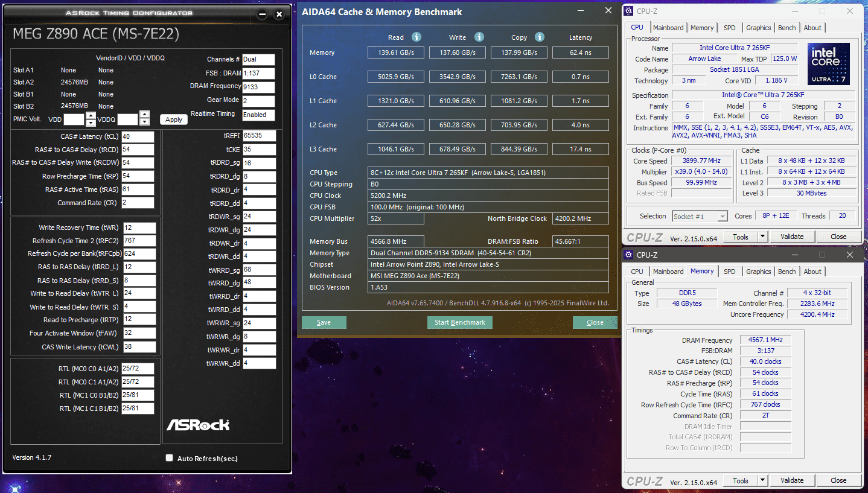868x493 pixels.
Task: Click the tCKE field showing 35
Action: [x=259, y=150]
